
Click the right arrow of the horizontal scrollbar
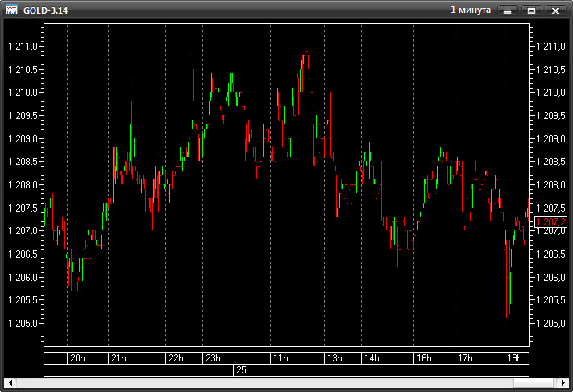(563, 382)
